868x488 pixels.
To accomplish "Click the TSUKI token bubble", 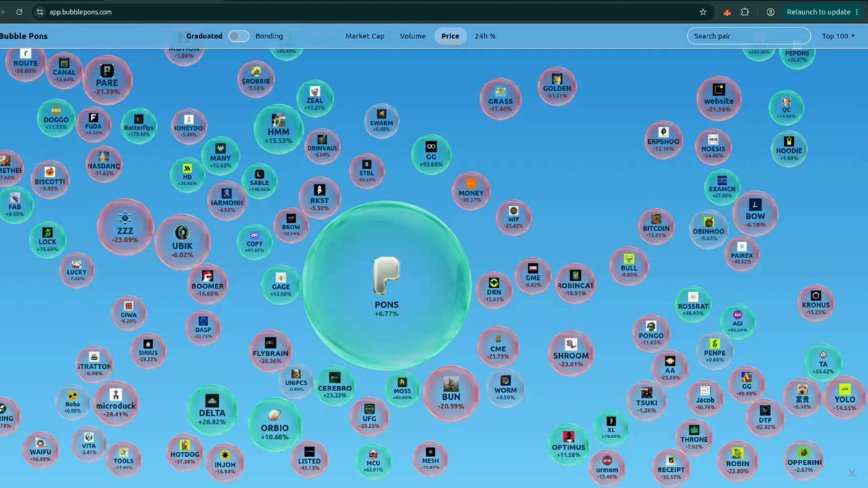I will [647, 401].
